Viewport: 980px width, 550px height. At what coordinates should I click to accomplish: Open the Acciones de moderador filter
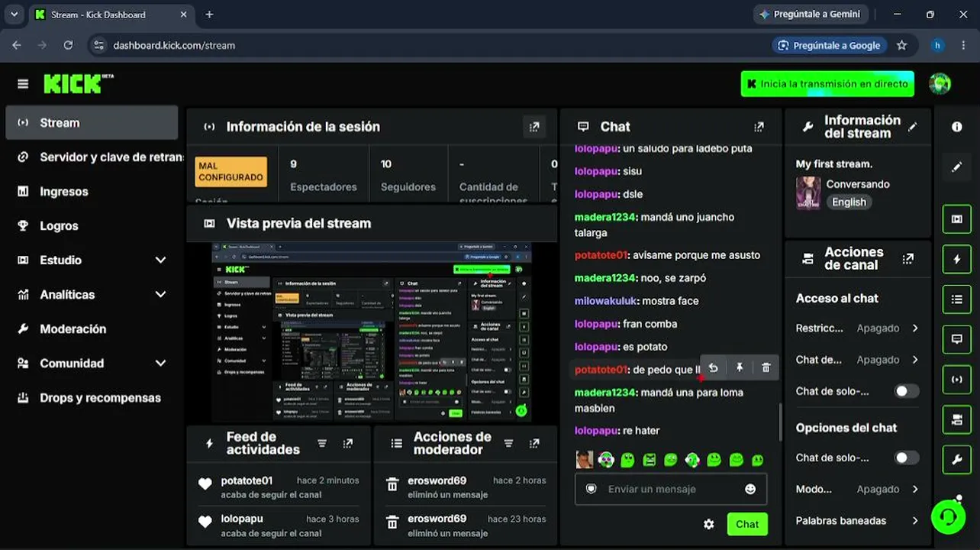pos(508,443)
